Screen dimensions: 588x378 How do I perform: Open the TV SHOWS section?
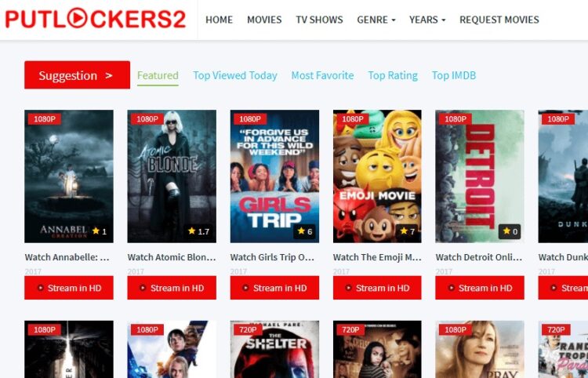[x=320, y=20]
